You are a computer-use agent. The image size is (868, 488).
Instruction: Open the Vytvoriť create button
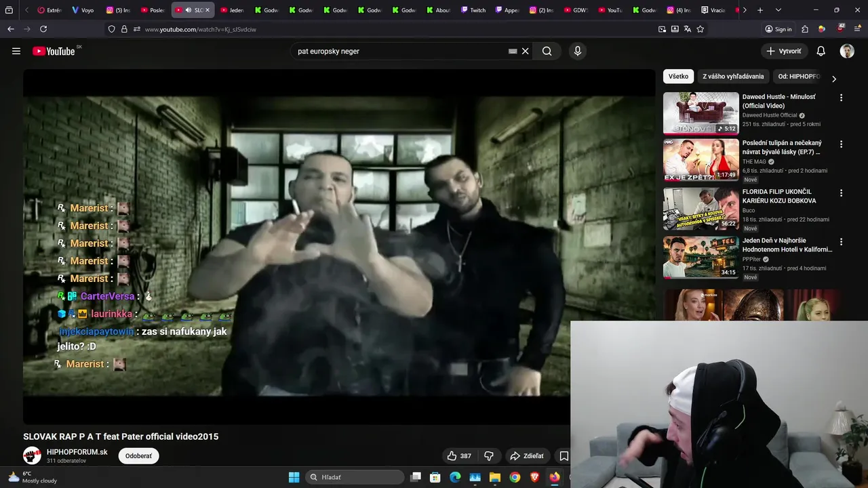click(784, 51)
